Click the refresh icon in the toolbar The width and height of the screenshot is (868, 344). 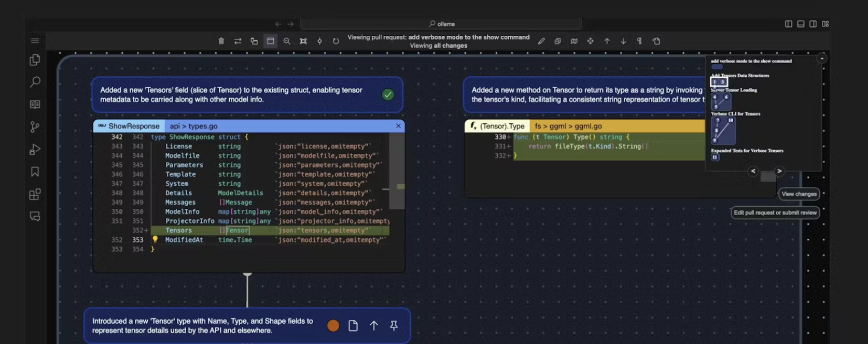click(336, 41)
